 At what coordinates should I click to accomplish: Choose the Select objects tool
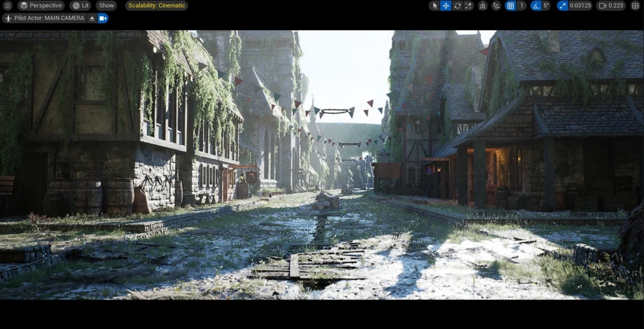(435, 6)
